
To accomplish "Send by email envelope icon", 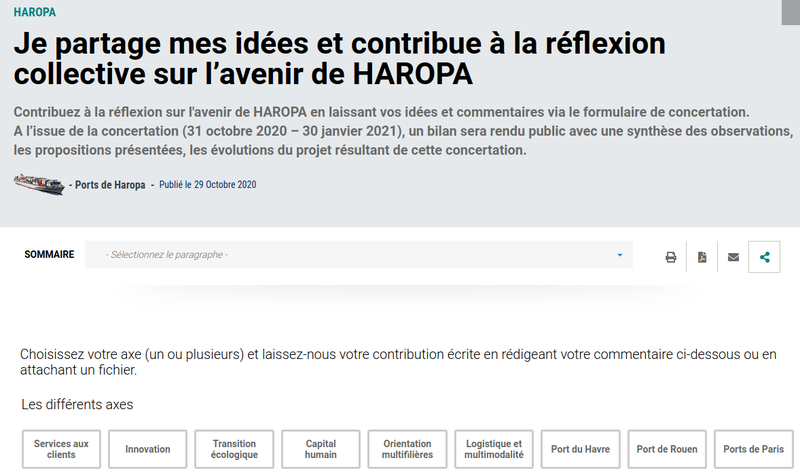I will tap(733, 257).
